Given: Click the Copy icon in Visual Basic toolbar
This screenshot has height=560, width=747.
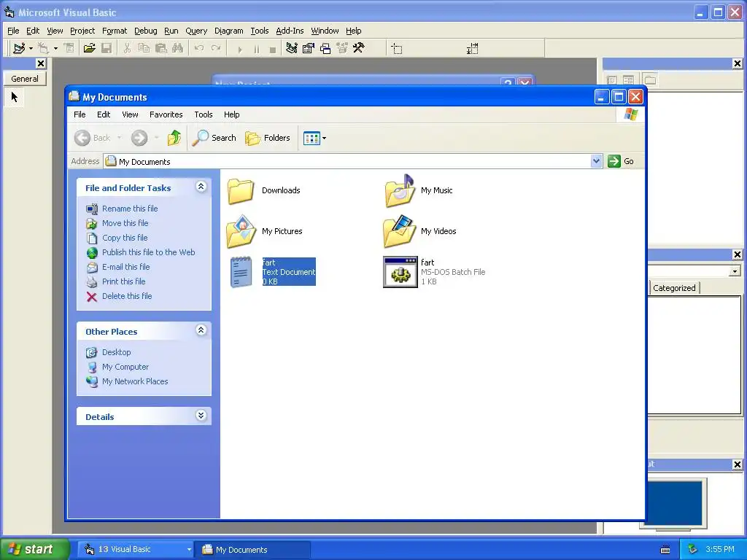Looking at the screenshot, I should tap(144, 48).
